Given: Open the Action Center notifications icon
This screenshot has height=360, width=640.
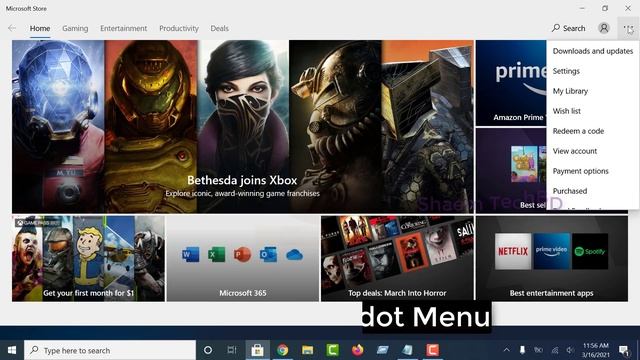Looking at the screenshot, I should coord(624,350).
